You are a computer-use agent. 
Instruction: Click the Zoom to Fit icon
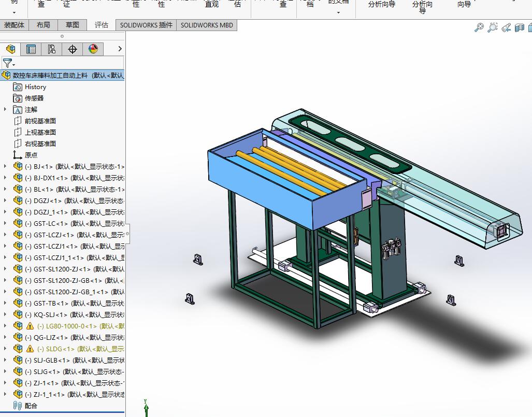[x=479, y=27]
